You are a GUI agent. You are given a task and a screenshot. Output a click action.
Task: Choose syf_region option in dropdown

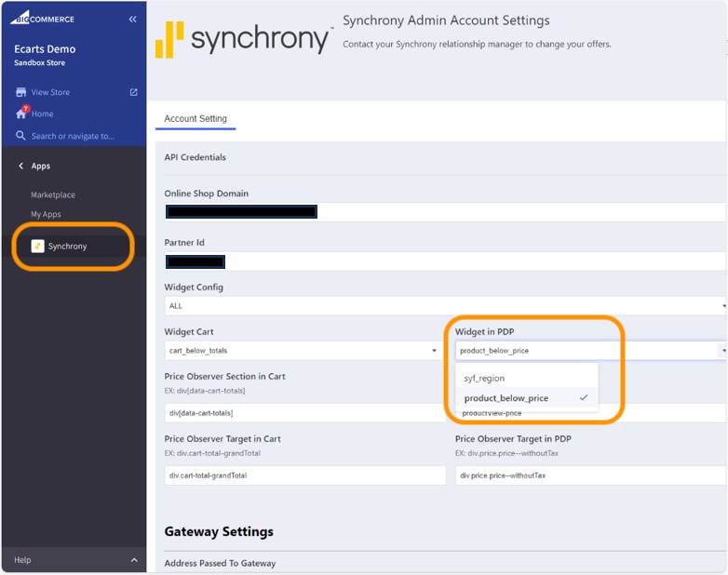pos(527,378)
